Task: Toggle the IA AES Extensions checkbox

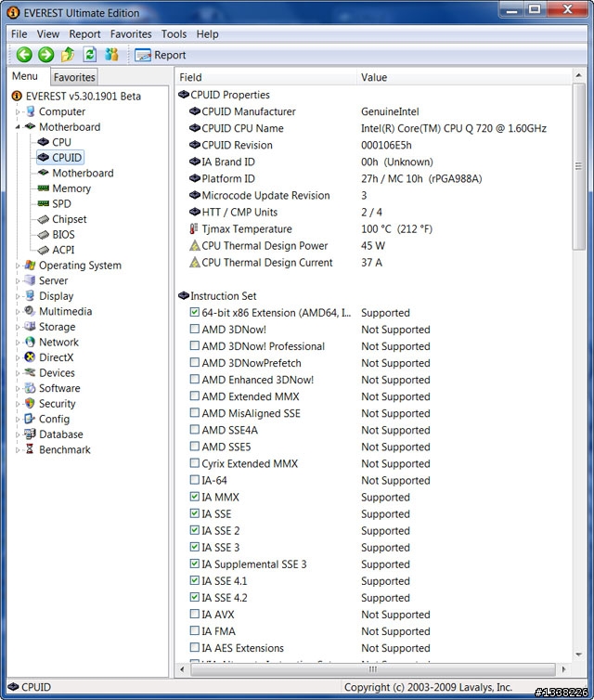Action: [195, 647]
